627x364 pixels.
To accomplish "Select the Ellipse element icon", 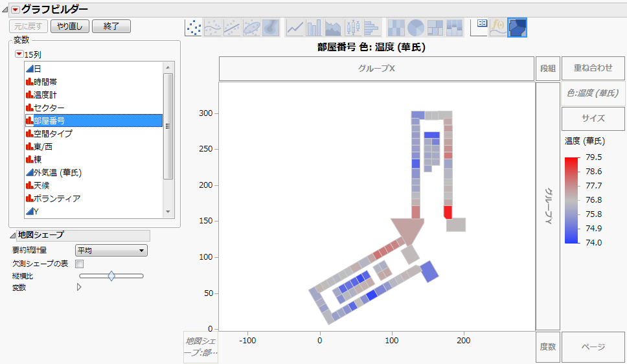I will [251, 28].
